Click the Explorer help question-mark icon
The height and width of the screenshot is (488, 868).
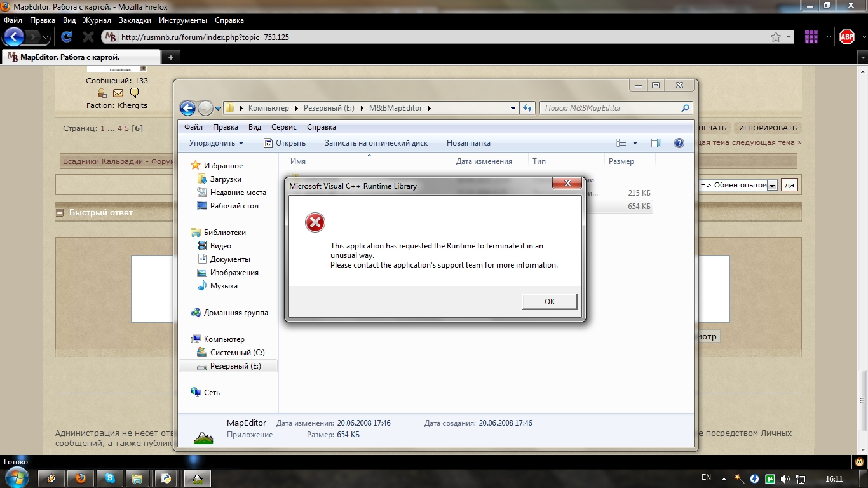[679, 143]
